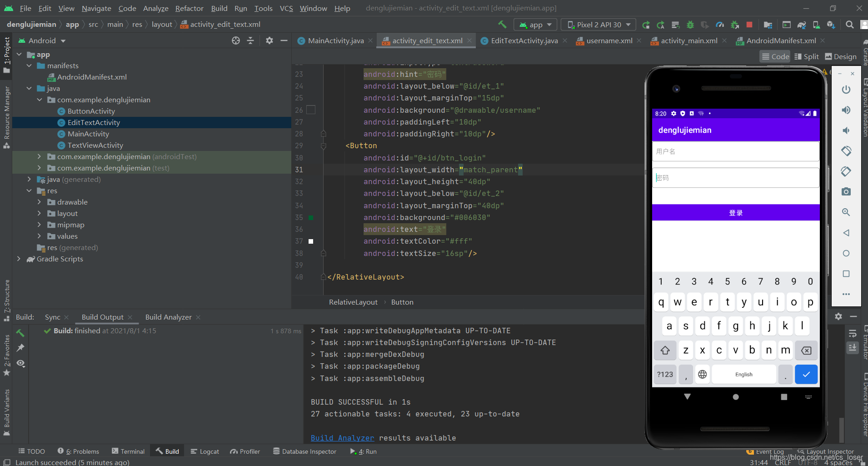Attach debugger to Android process
This screenshot has width=868, height=466.
click(x=735, y=25)
